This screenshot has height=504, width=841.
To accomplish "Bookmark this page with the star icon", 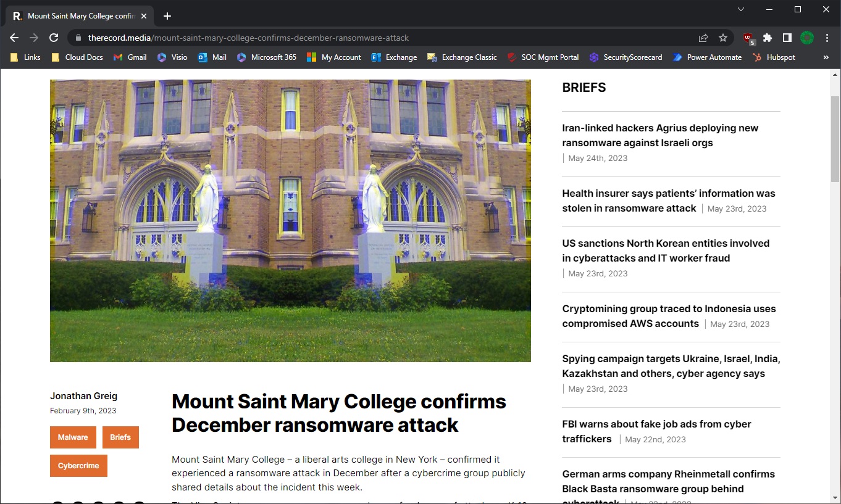I will [722, 38].
